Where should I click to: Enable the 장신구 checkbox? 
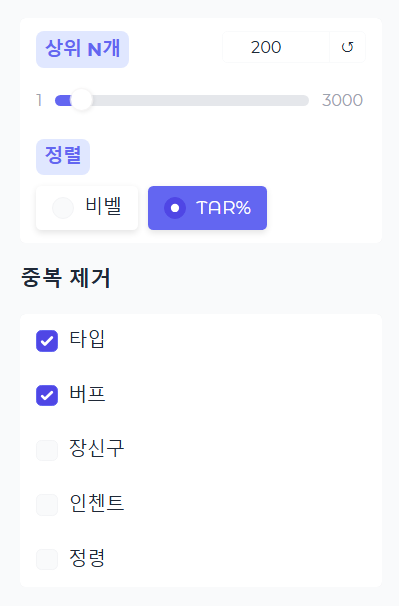tap(47, 450)
